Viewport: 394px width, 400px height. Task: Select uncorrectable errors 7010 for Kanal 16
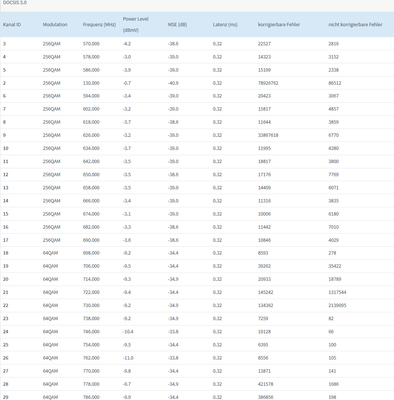(x=334, y=227)
